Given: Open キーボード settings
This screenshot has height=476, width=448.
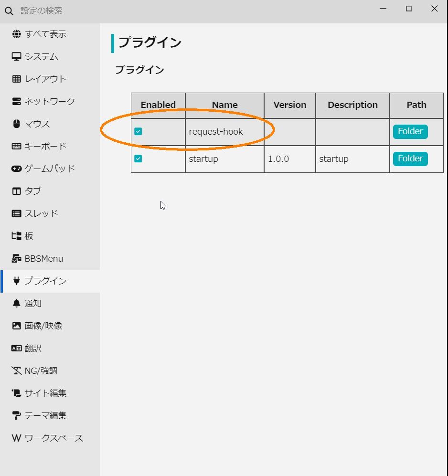Looking at the screenshot, I should pos(50,146).
